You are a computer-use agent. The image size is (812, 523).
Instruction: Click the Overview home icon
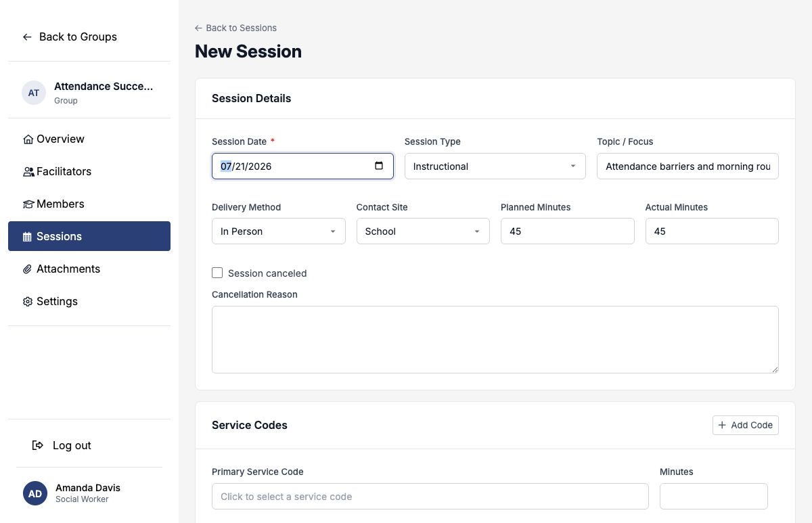(28, 139)
